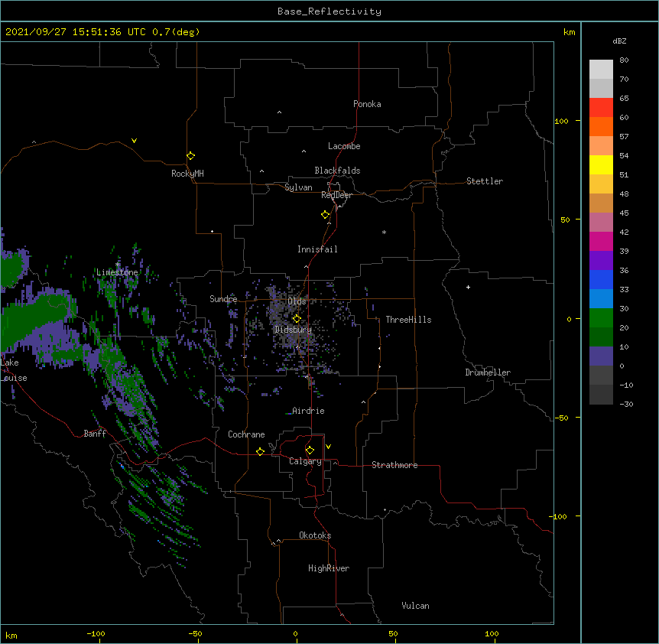Click the asterisk marker above Limestone label
Image resolution: width=659 pixels, height=644 pixels.
click(x=118, y=265)
